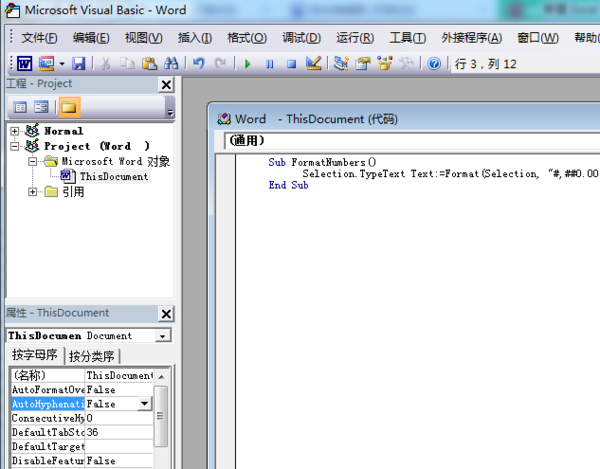Open the 工具(T) menu
600x469 pixels.
coord(408,37)
